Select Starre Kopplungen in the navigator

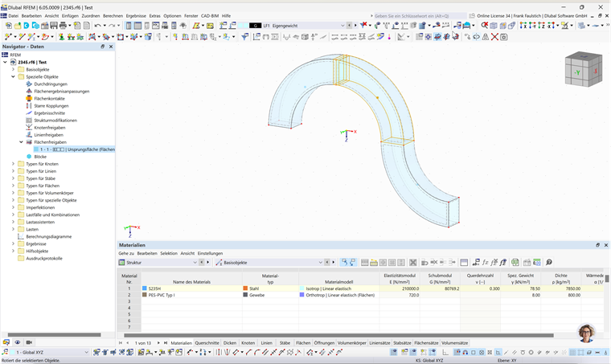click(x=51, y=106)
